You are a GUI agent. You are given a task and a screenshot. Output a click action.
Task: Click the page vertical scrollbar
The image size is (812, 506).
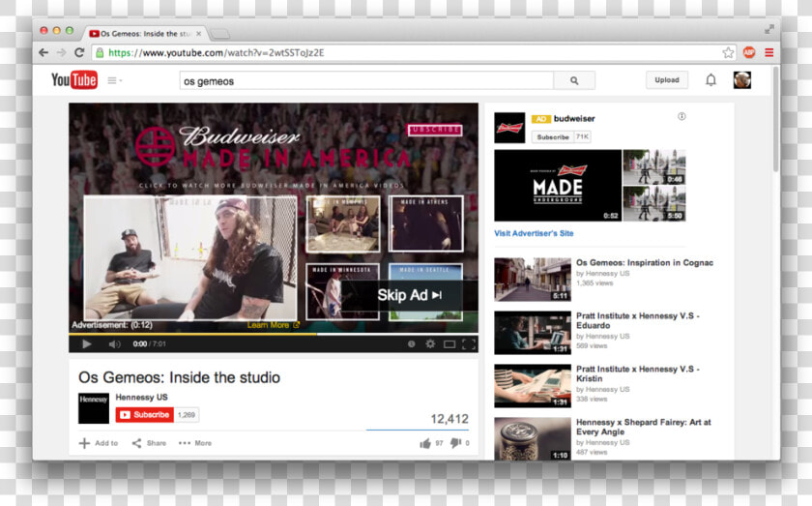tap(775, 119)
